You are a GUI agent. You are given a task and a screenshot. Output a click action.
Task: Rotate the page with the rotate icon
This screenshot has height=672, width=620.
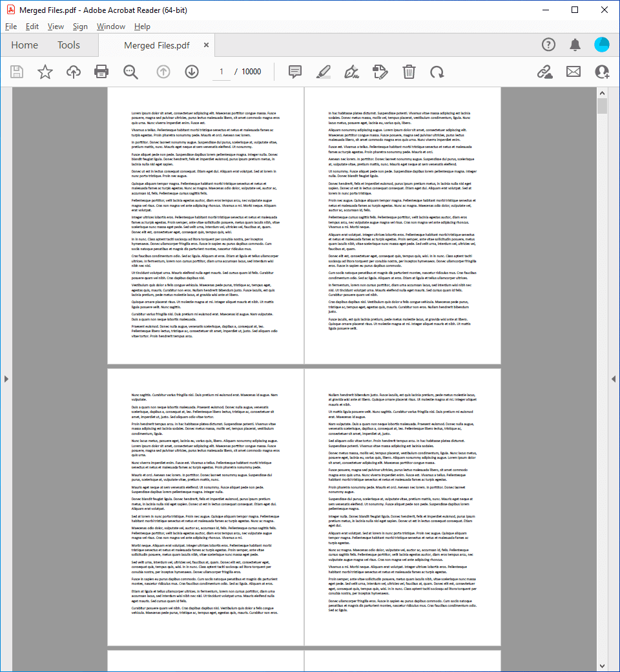pyautogui.click(x=437, y=72)
